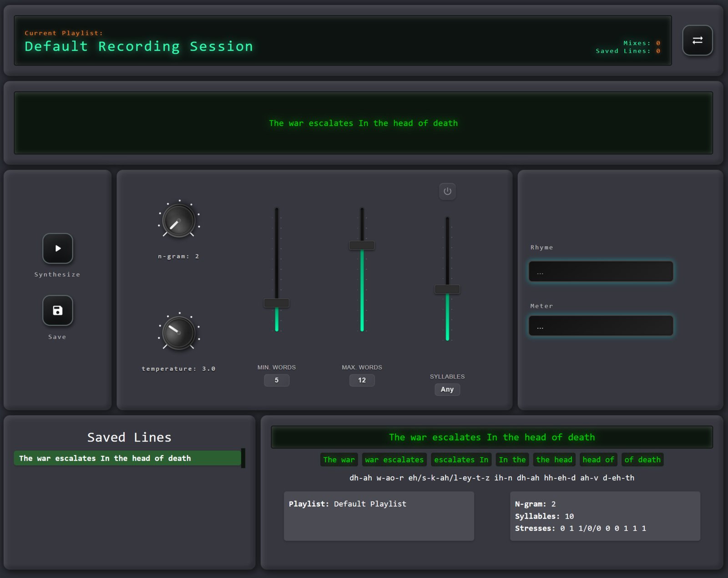728x578 pixels.
Task: Click the 'temperature: 3.0' knob label
Action: 179,369
